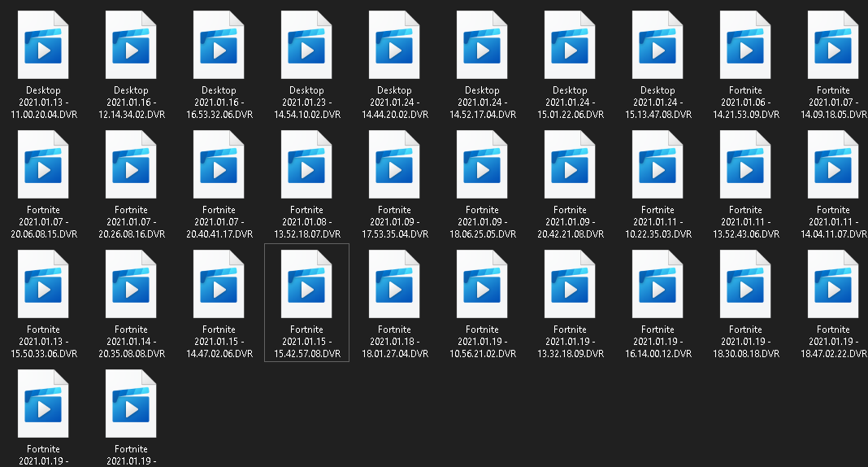
Task: Choose Desktop 2021.01.24 - 15.13.47.08.DVR clip
Action: click(x=658, y=65)
